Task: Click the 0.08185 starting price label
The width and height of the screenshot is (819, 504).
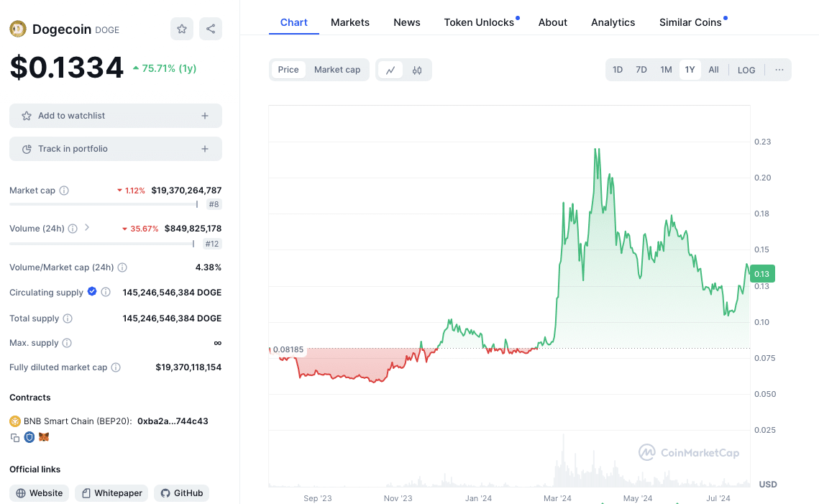Action: coord(288,349)
